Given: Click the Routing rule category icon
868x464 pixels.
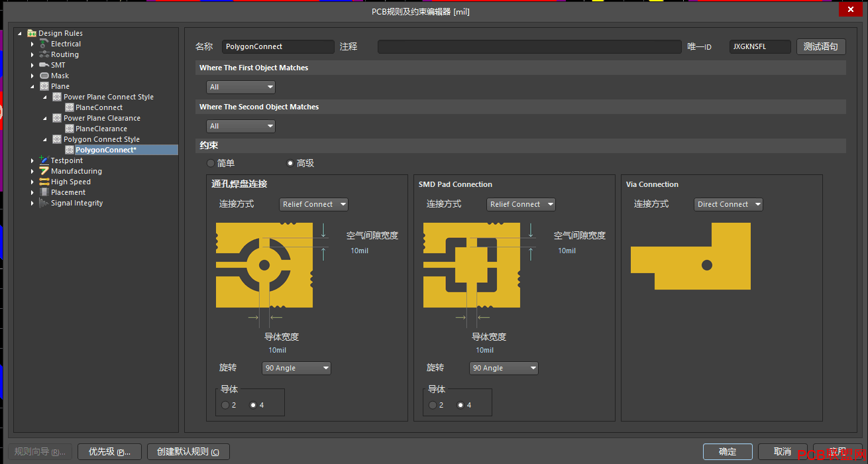Looking at the screenshot, I should [44, 54].
